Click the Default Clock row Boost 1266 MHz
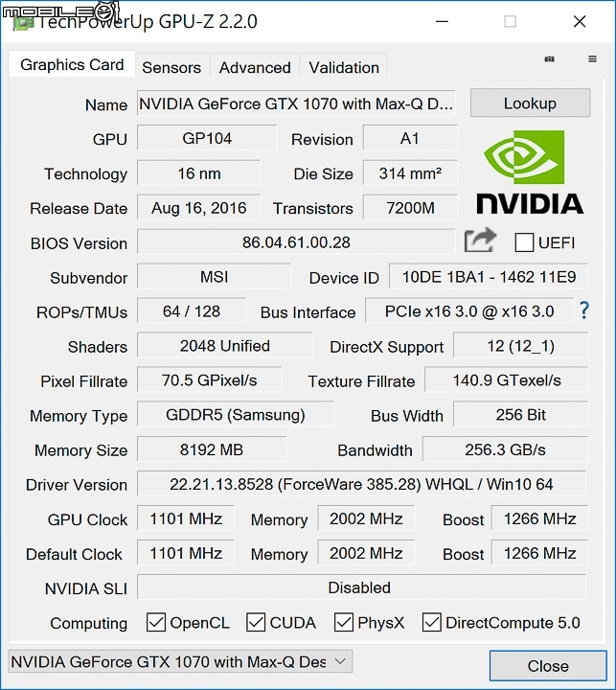 click(540, 553)
